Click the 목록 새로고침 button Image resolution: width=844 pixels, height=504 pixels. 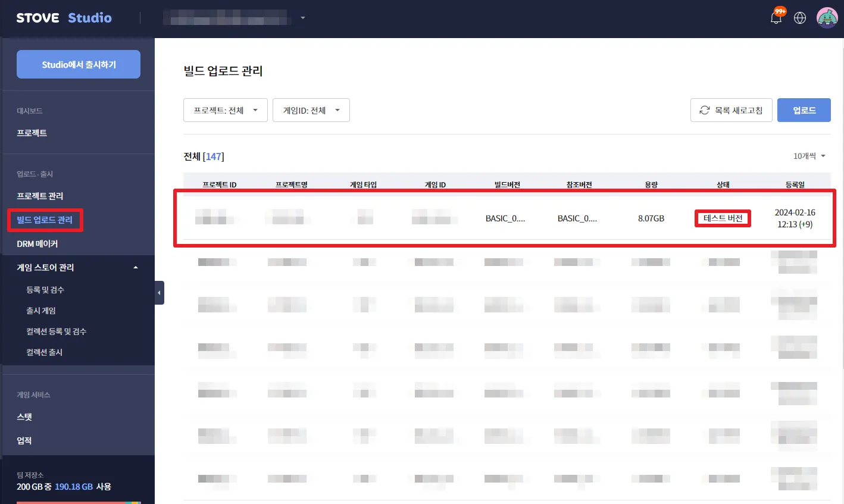[732, 110]
